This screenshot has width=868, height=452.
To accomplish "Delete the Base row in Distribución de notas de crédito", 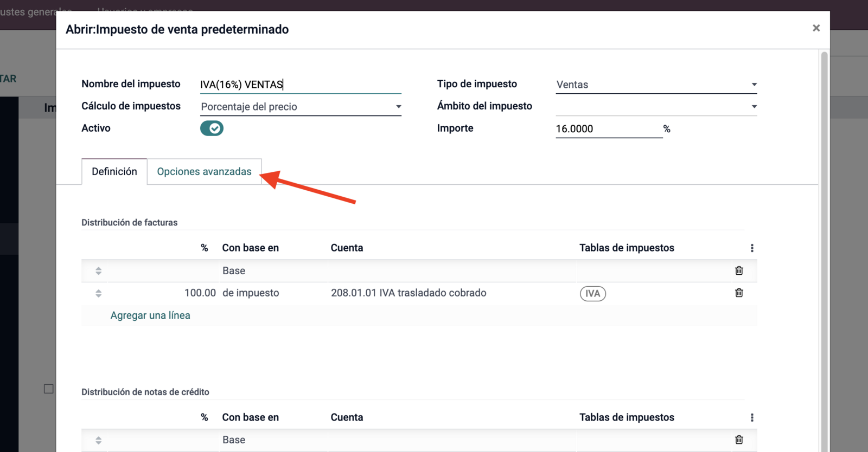I will 739,440.
